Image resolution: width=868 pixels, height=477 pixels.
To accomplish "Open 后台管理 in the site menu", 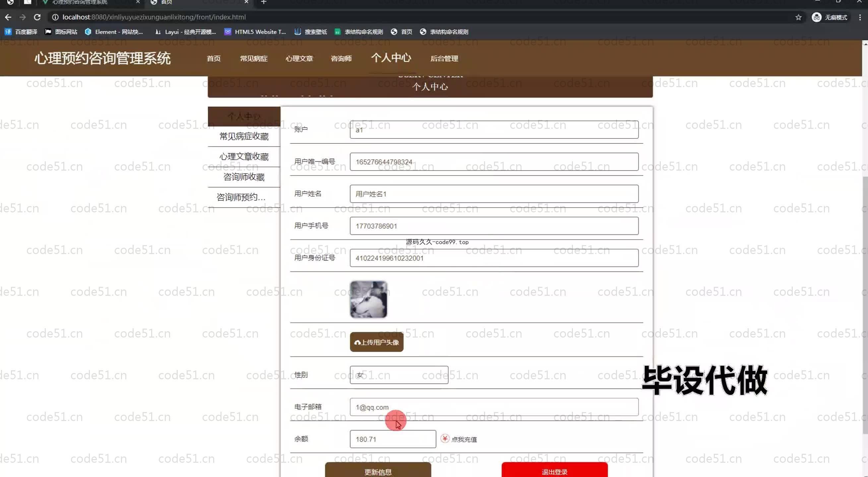I will click(x=444, y=59).
